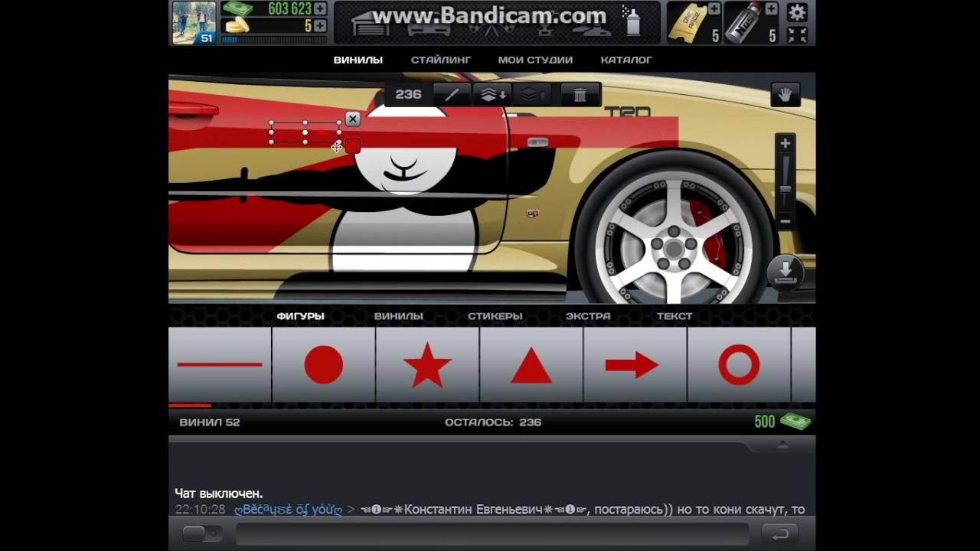Select the pen edit tool
The width and height of the screenshot is (980, 551).
(452, 94)
